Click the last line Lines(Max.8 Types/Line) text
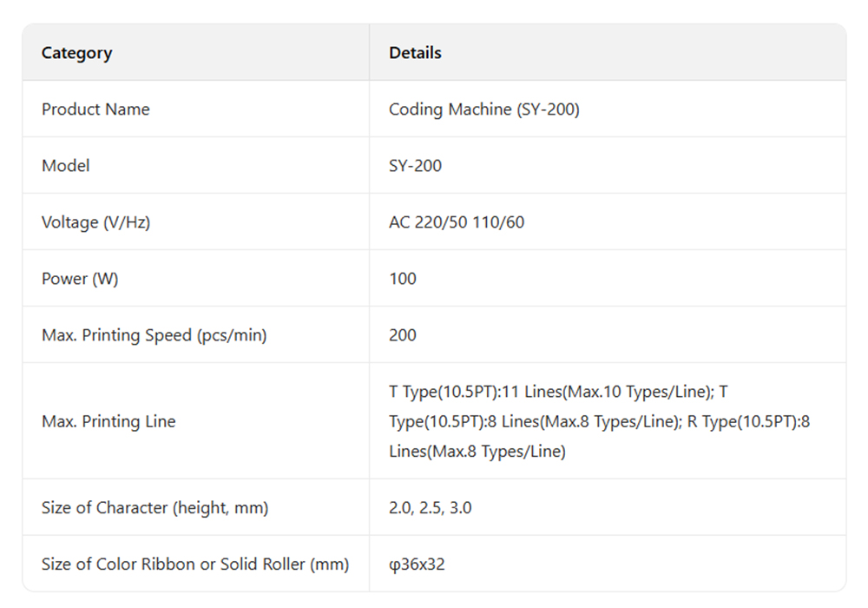The image size is (868, 608). [x=477, y=452]
